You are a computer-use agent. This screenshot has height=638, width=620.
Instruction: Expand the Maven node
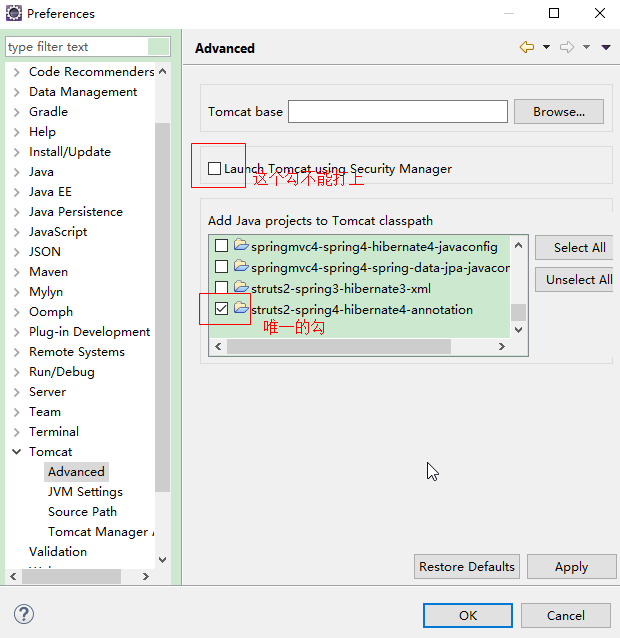tap(16, 272)
